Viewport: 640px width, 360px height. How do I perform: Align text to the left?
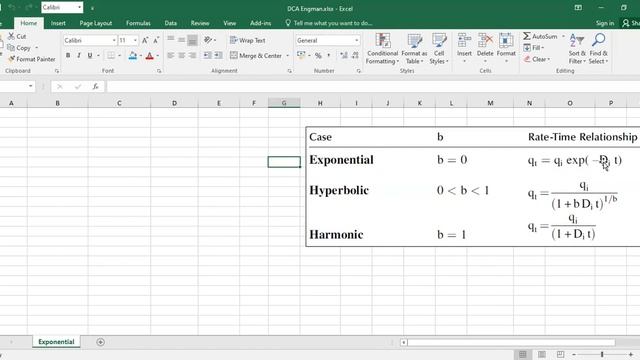click(171, 56)
